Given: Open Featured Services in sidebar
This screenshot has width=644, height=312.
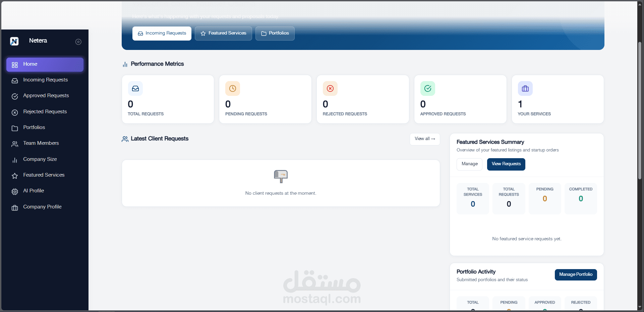Looking at the screenshot, I should 45,175.
